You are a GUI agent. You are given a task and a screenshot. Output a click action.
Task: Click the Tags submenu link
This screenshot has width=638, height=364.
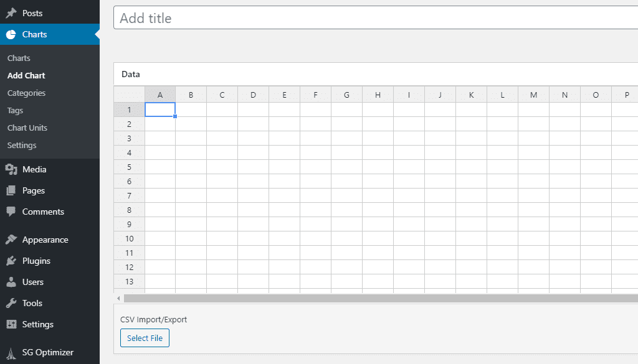coord(15,110)
